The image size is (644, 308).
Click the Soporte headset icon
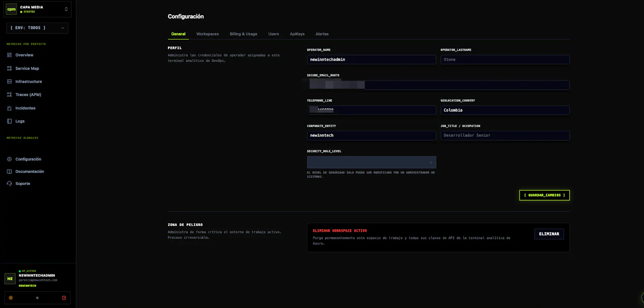pos(9,184)
